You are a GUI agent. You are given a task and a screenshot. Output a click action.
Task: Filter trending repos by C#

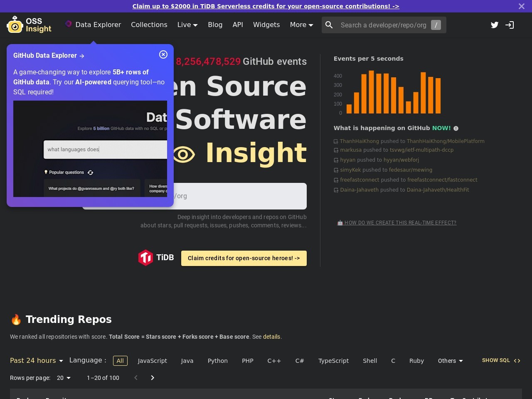pos(300,361)
